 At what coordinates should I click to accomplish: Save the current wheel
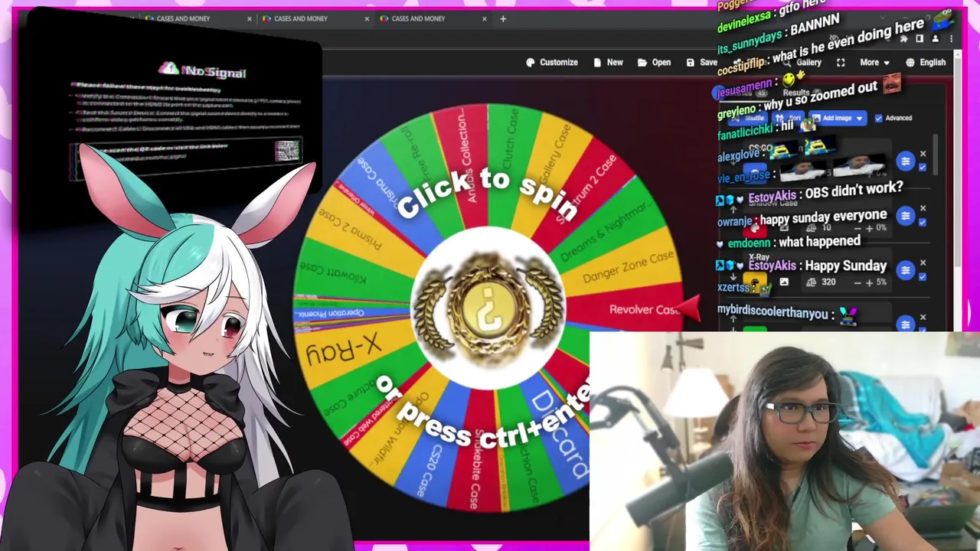point(702,63)
